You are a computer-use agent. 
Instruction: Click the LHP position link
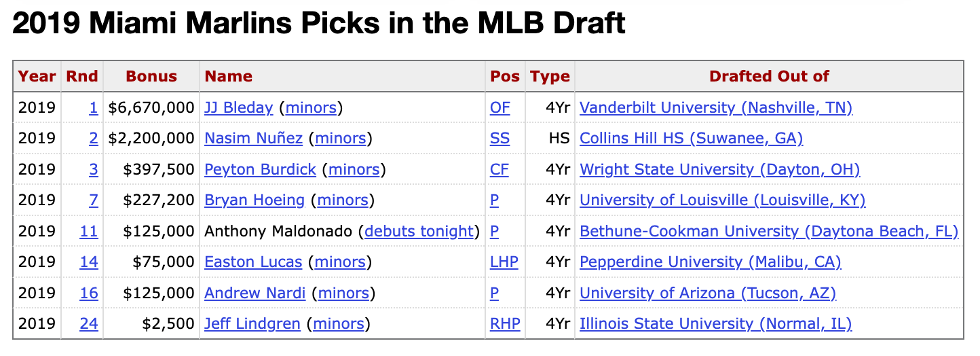[x=504, y=262]
